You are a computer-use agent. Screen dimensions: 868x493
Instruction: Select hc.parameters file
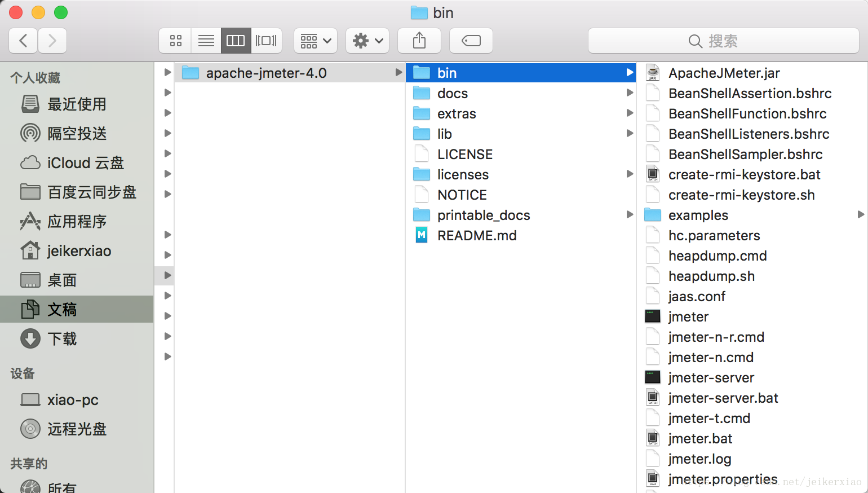point(752,235)
